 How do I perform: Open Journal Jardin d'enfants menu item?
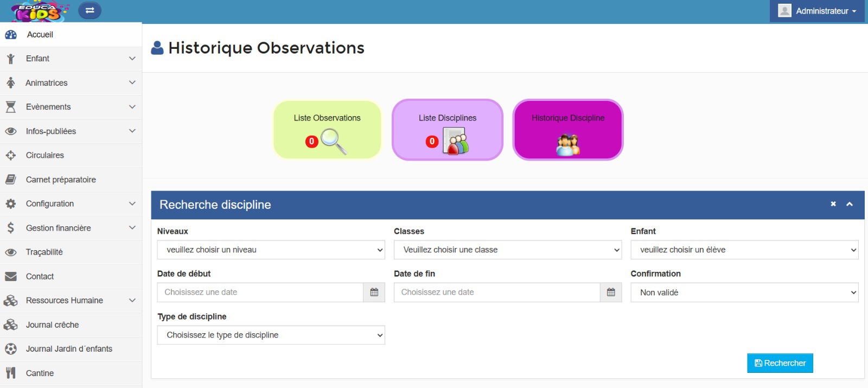(71, 349)
